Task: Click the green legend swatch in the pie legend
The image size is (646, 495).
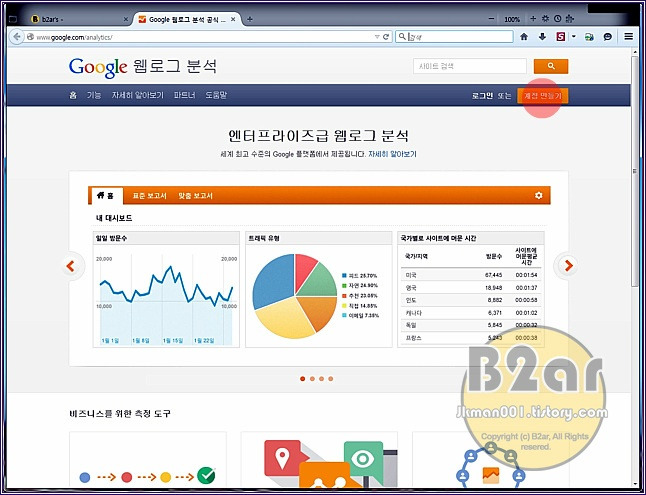Action: tap(344, 285)
